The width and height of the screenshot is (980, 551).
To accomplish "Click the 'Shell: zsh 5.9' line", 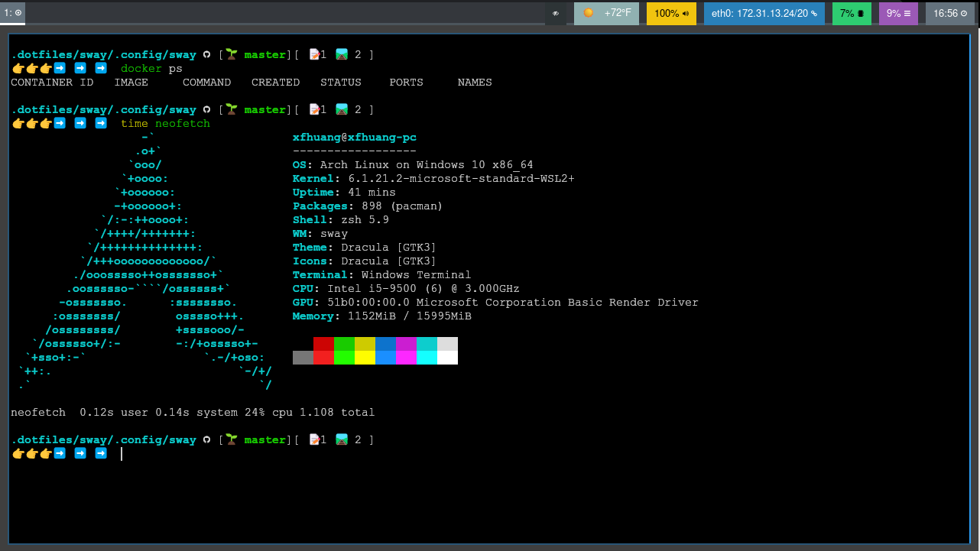I will [x=341, y=220].
